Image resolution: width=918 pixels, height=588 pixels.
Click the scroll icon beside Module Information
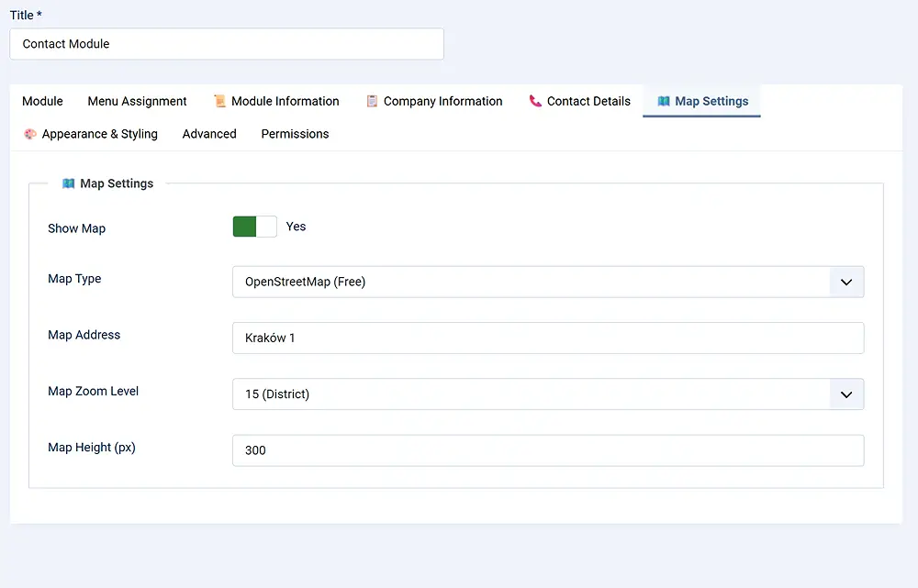tap(219, 102)
